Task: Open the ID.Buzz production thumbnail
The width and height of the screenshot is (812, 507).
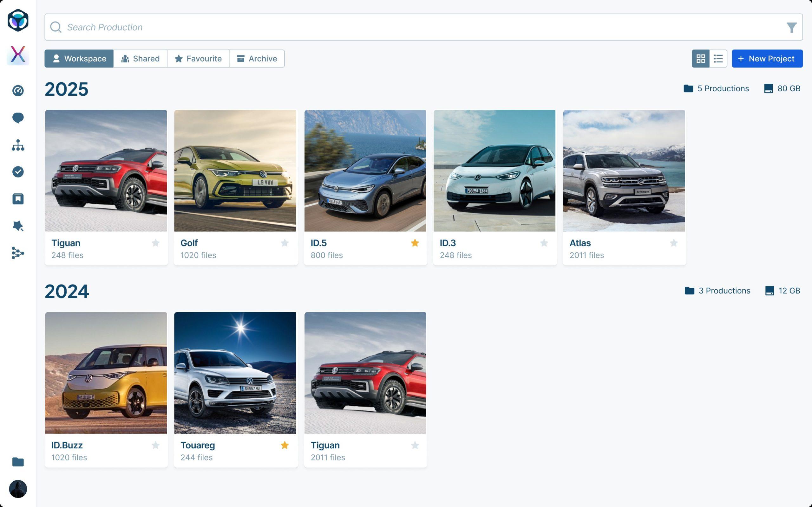Action: tap(106, 373)
